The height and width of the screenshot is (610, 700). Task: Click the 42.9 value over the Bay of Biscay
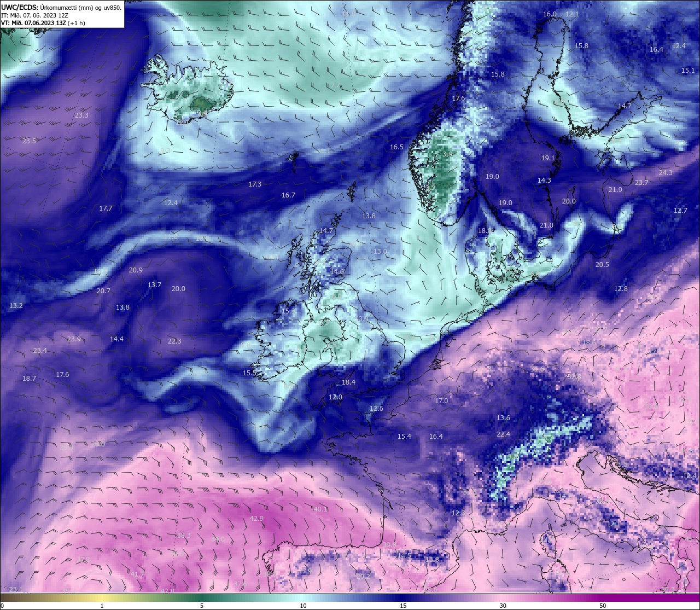(x=256, y=518)
